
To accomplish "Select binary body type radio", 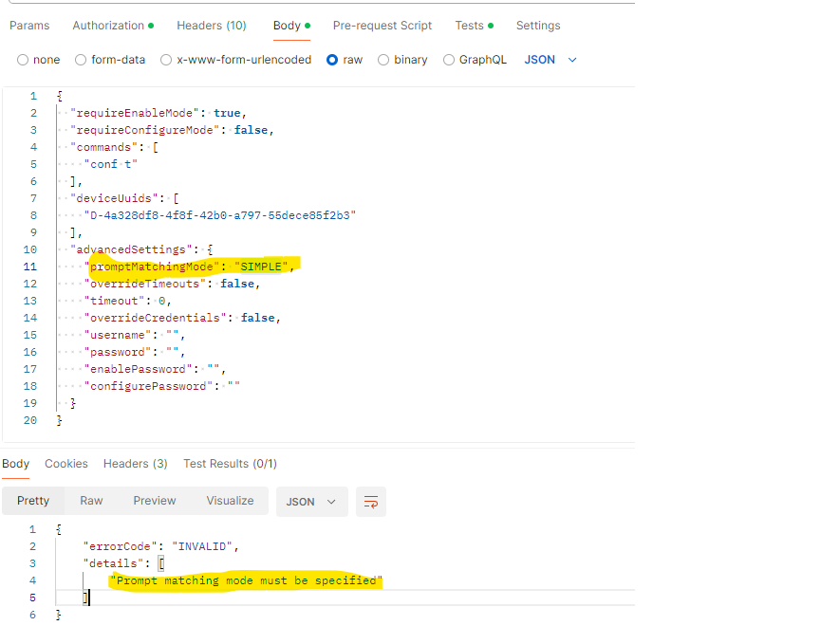I will [383, 60].
